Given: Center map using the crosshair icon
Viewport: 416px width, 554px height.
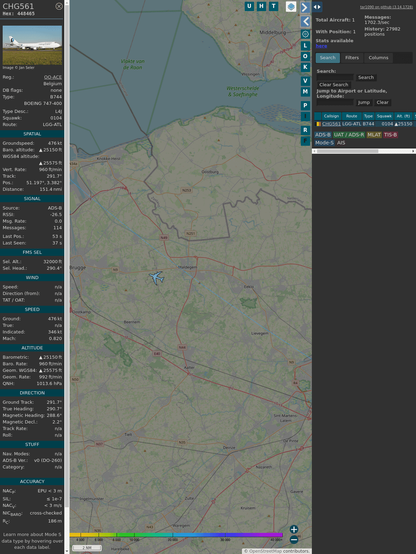Looking at the screenshot, I should pyautogui.click(x=305, y=34).
